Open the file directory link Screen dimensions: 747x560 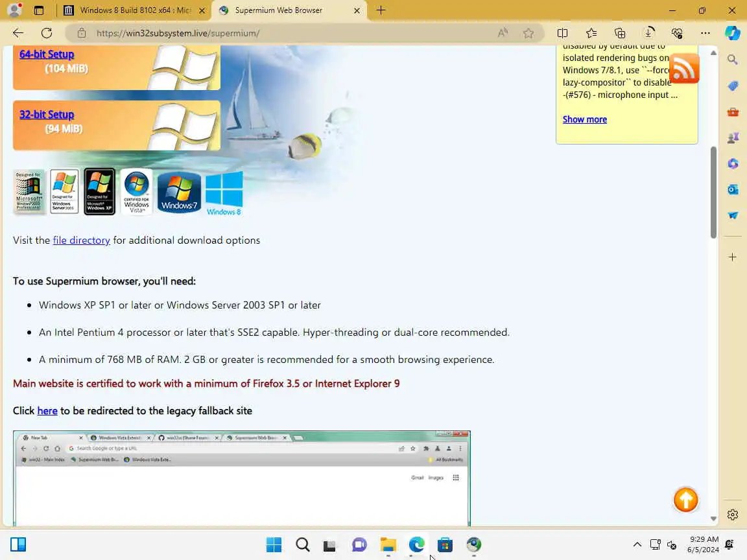click(x=82, y=240)
